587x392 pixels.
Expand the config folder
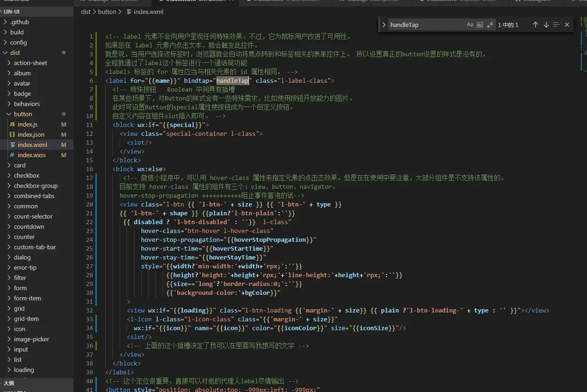click(37, 42)
